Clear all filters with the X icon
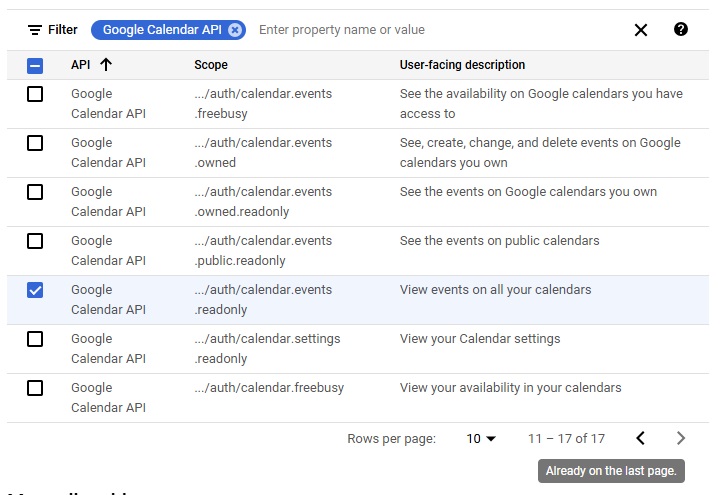The width and height of the screenshot is (721, 495). [641, 30]
